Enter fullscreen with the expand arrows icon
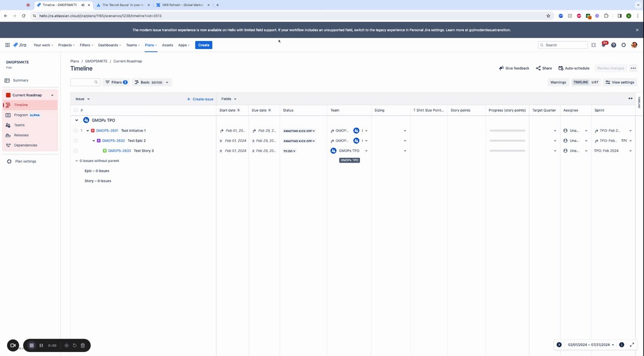This screenshot has width=644, height=356. (632, 345)
